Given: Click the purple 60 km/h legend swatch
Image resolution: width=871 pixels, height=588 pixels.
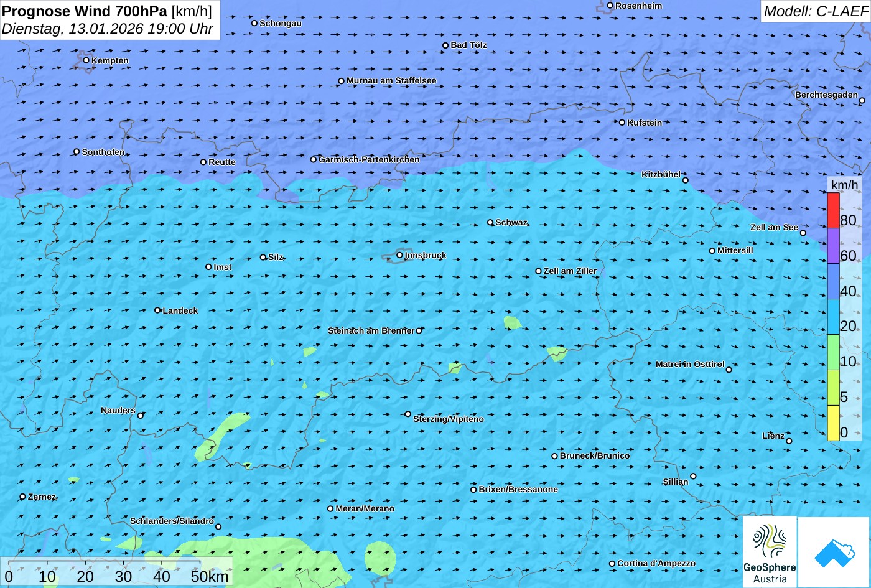Looking at the screenshot, I should 833,246.
